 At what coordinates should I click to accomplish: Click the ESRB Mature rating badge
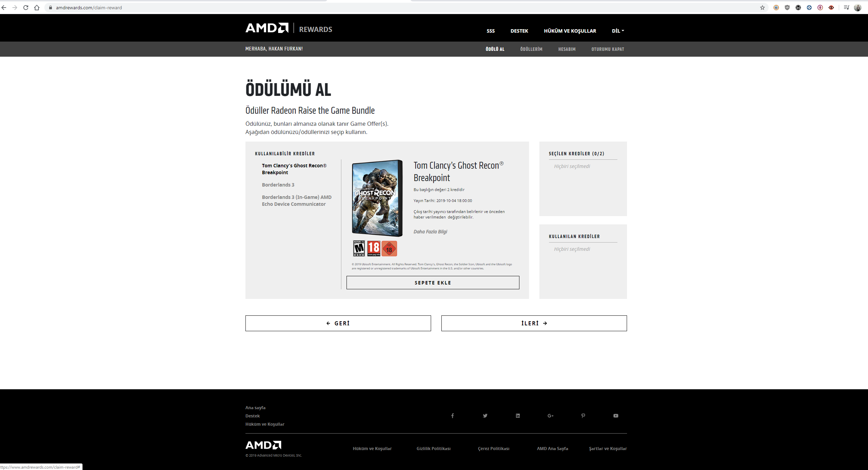pos(359,248)
